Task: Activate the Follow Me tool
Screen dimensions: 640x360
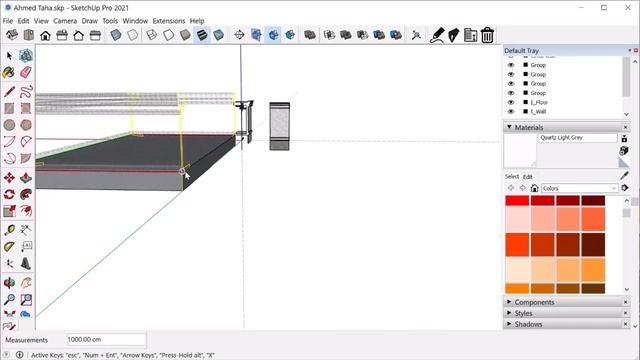Action: click(26, 195)
